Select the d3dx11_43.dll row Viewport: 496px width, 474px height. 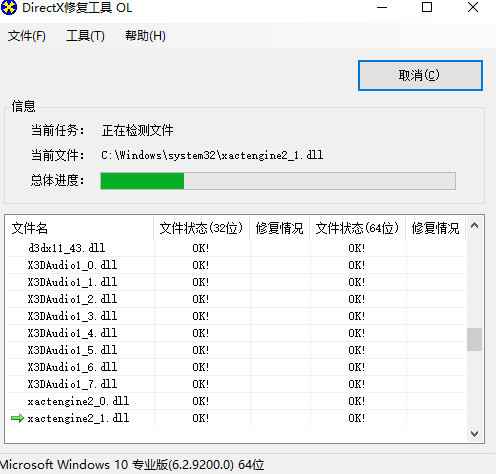tap(236, 248)
